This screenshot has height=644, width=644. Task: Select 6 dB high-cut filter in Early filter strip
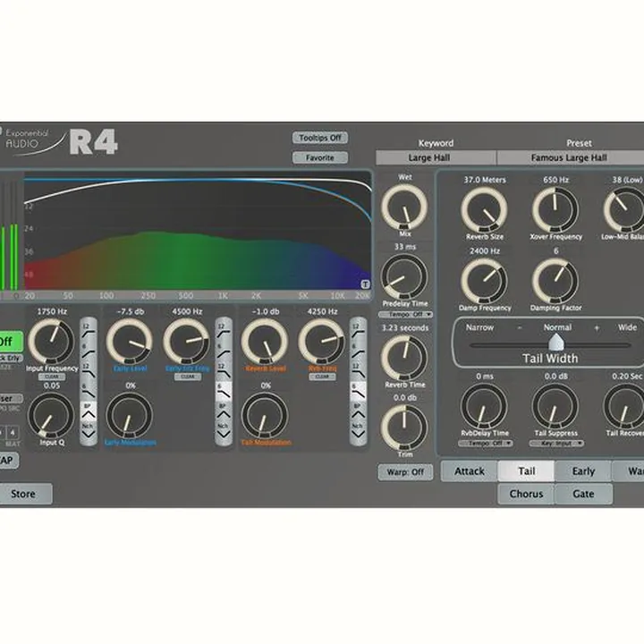(224, 390)
